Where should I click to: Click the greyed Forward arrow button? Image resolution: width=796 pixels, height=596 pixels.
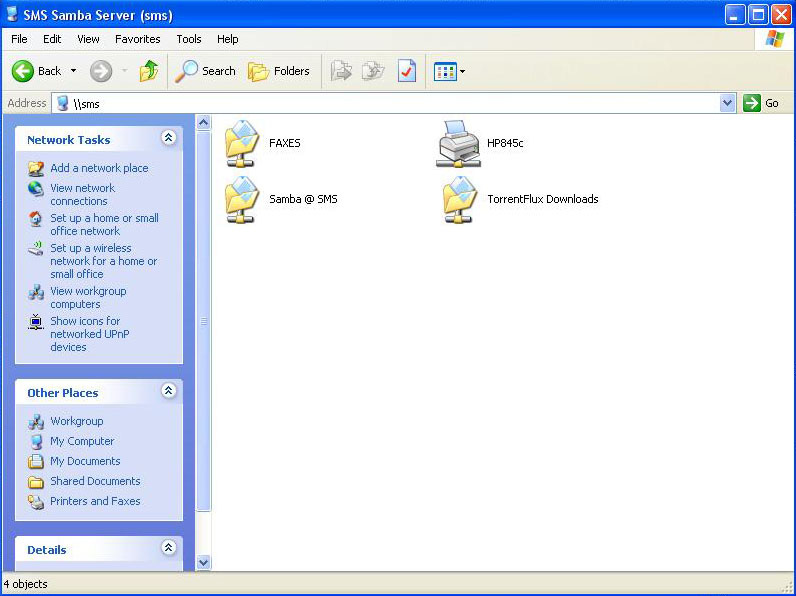tap(101, 71)
